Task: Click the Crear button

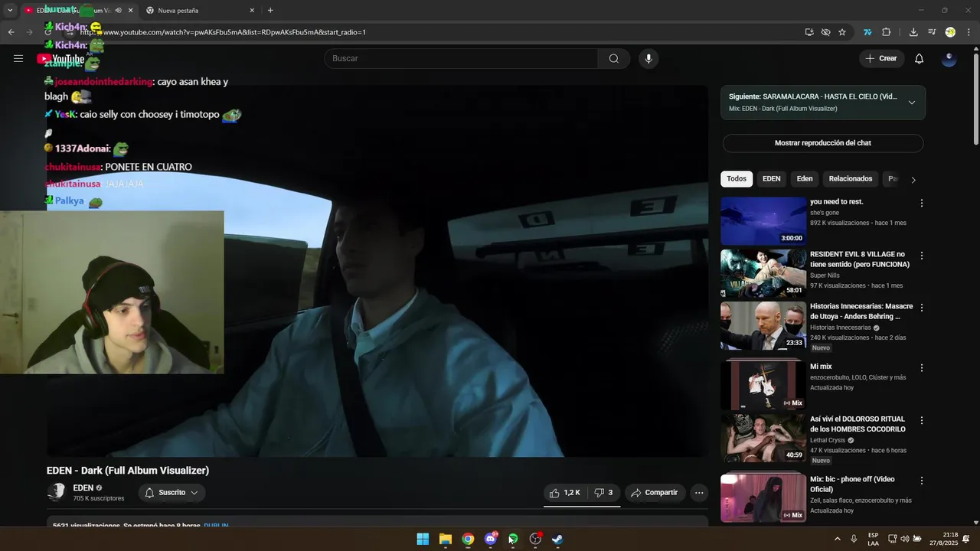Action: [x=881, y=59]
